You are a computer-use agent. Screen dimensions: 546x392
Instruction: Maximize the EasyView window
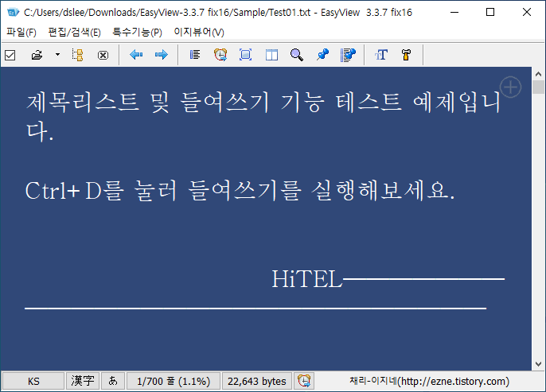point(490,13)
